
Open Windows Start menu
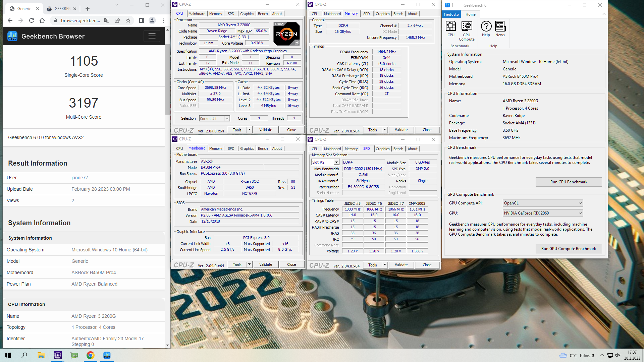(8, 355)
